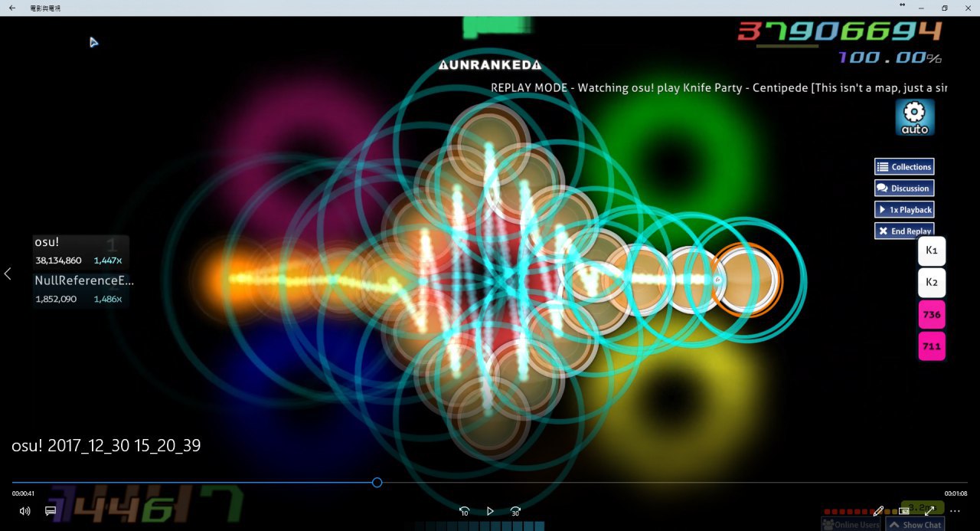Click the double-arrow resize icon in title bar
Screen dimensions: 980x531
(902, 5)
